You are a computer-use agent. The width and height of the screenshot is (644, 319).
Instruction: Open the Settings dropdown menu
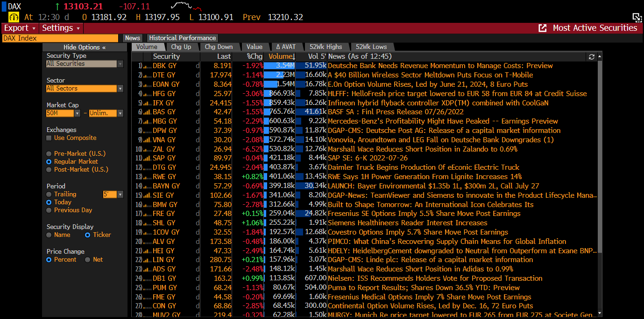[61, 28]
